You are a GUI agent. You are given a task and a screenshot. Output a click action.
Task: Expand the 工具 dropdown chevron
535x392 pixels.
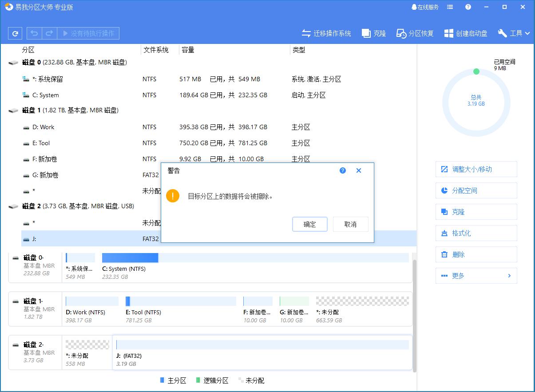tap(527, 33)
